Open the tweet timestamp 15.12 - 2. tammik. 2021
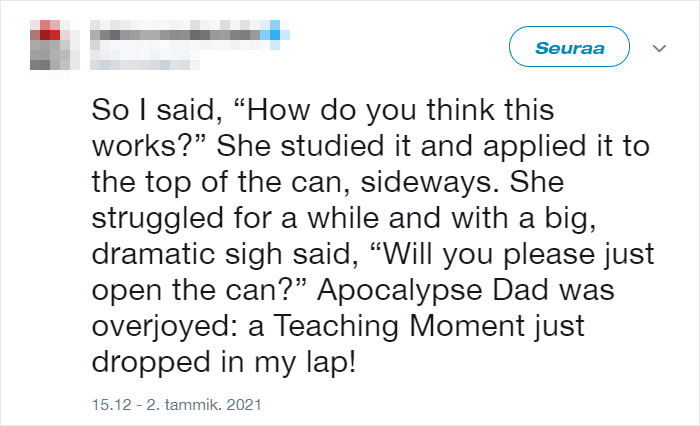The height and width of the screenshot is (426, 700). coord(176,405)
